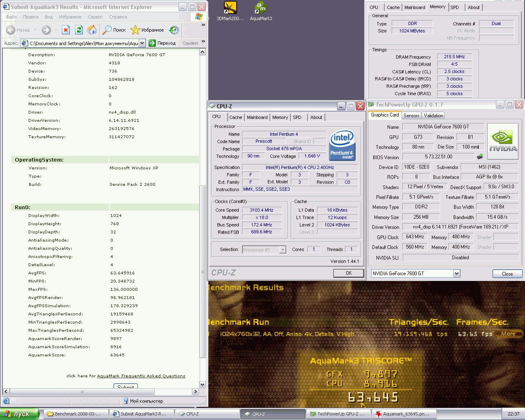This screenshot has height=420, width=525.
Task: Switch to SPD tab in front CPU-Z window
Action: [x=297, y=117]
